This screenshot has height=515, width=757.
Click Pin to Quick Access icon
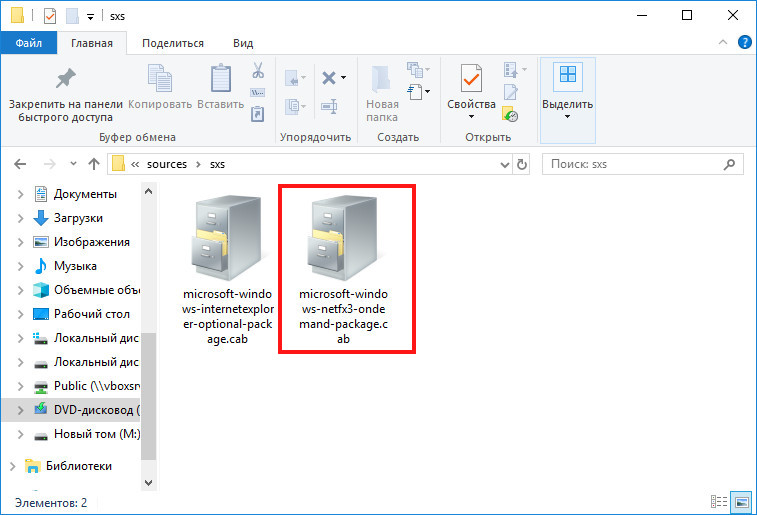[65, 78]
